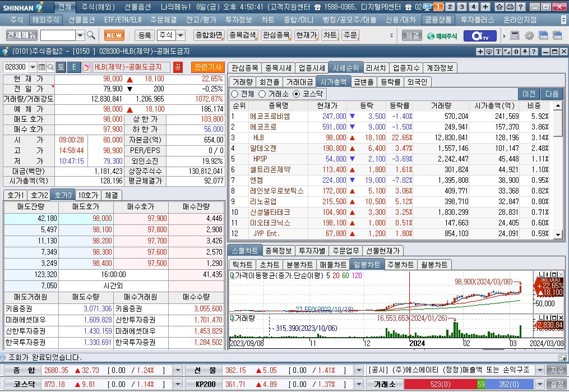This screenshot has height=392, width=569.
Task: Click the 종합화면 toolbar button
Action: click(209, 35)
